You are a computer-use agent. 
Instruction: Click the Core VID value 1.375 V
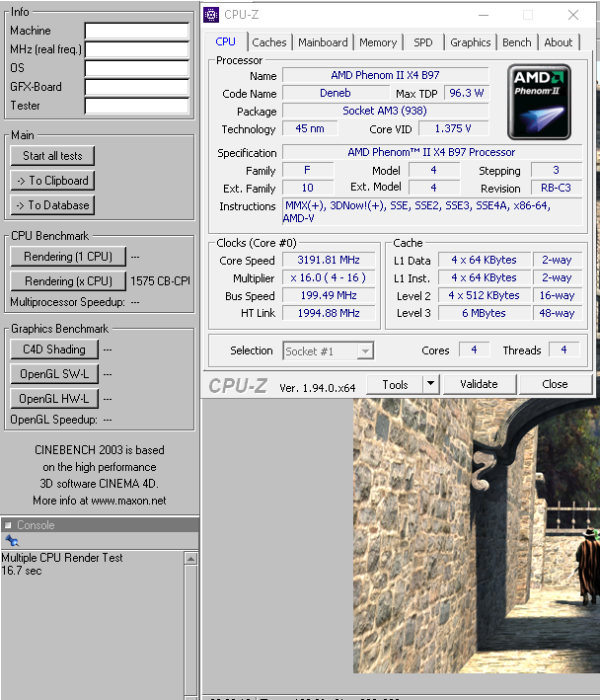(x=453, y=128)
